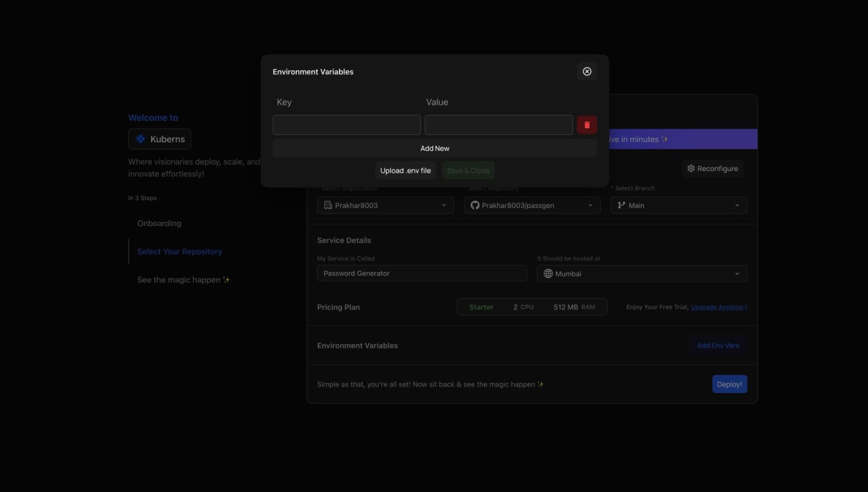
Task: Select the Onboarding step in the sidebar
Action: point(159,223)
